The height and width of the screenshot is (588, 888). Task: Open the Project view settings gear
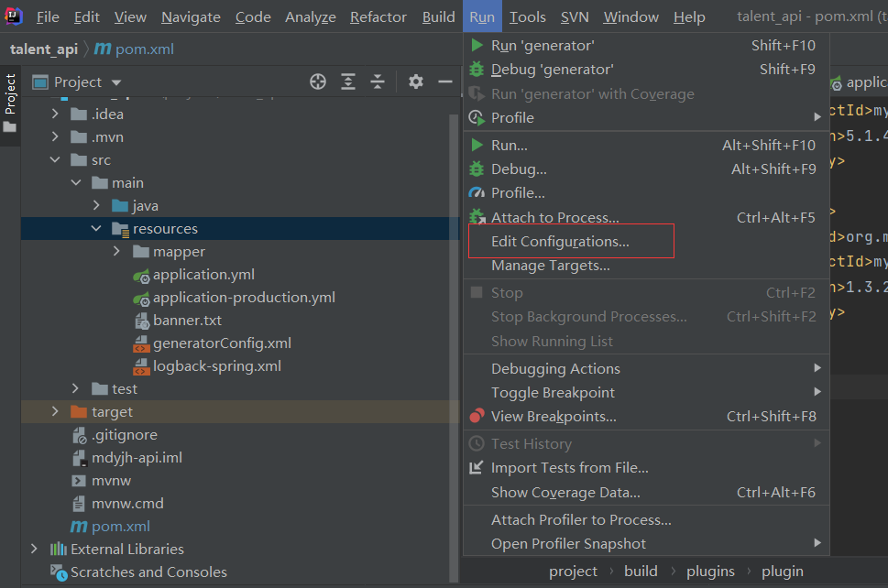[x=415, y=82]
